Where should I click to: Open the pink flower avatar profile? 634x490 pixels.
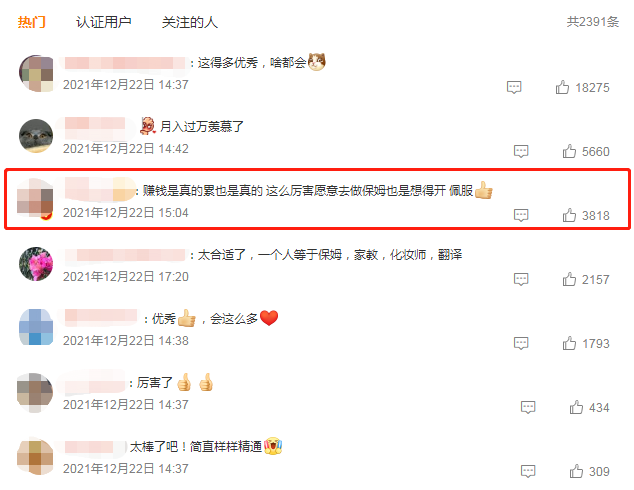tap(36, 264)
